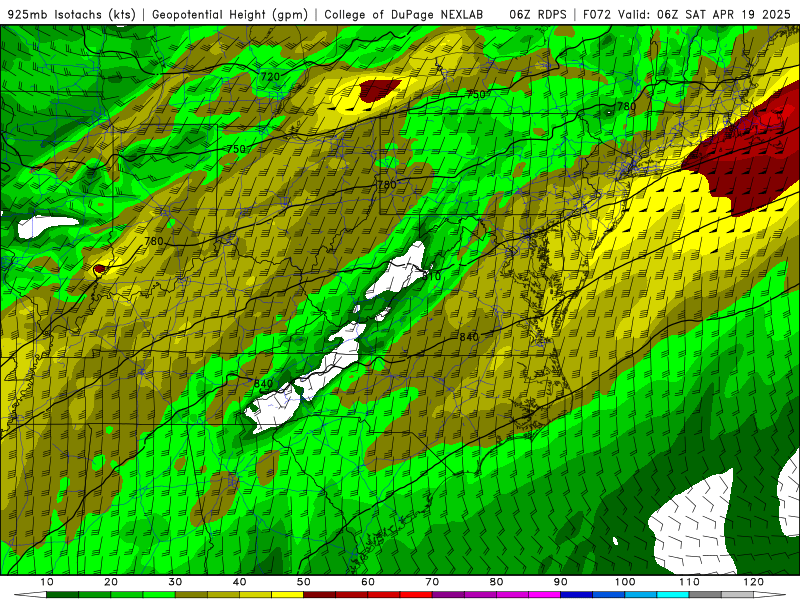Click the 840 contour label east of the white gaps
The width and height of the screenshot is (800, 600).
click(x=469, y=337)
